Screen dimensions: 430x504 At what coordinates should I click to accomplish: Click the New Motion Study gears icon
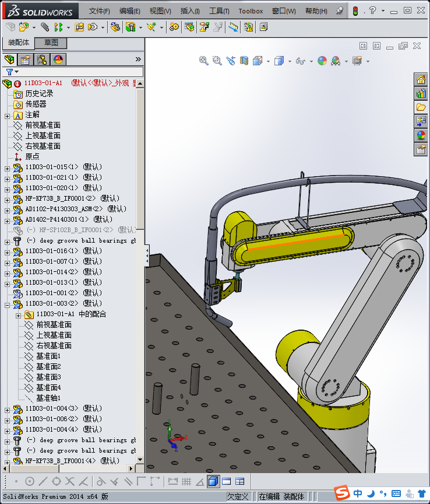pos(174,27)
